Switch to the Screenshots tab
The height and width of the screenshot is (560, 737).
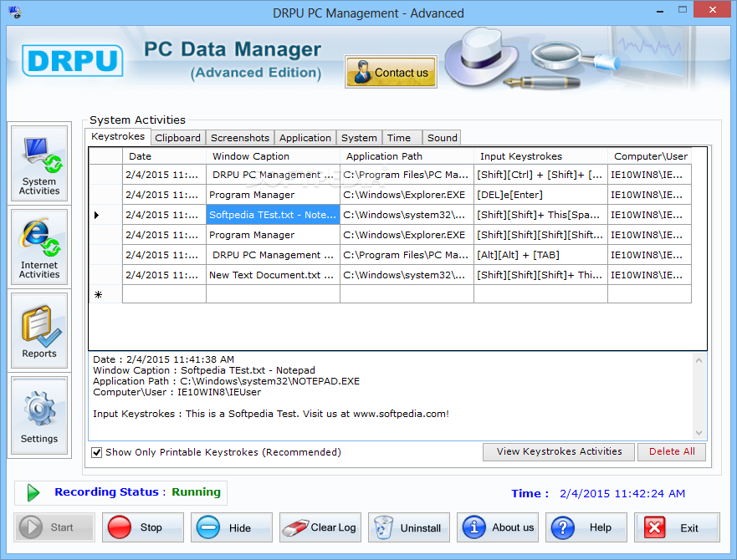240,138
